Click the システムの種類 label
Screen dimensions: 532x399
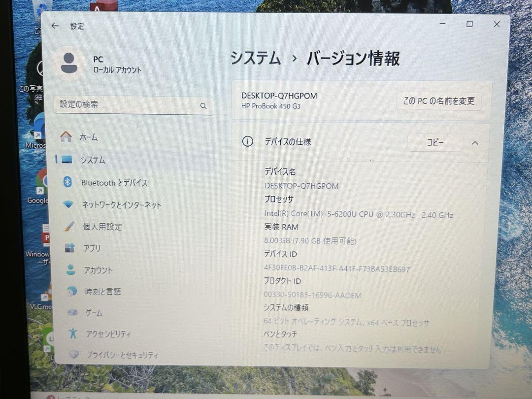286,307
